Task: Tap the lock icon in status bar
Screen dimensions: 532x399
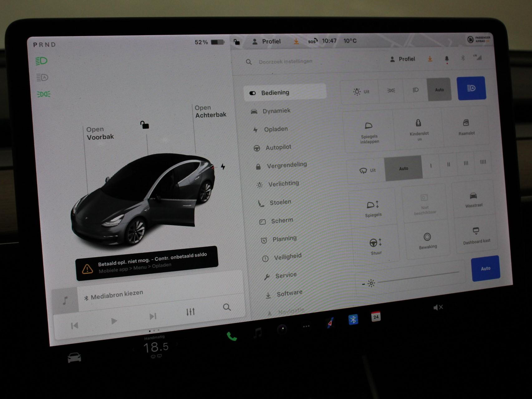Action: [x=237, y=42]
